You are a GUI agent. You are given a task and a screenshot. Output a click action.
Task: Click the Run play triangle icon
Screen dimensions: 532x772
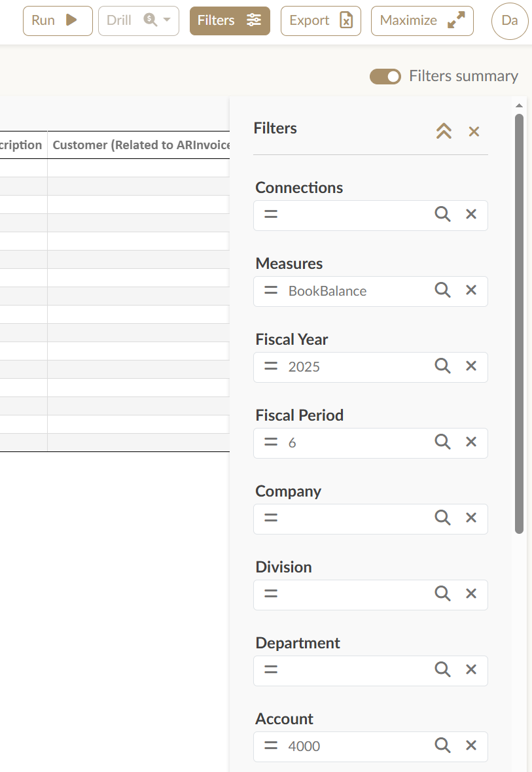(71, 20)
